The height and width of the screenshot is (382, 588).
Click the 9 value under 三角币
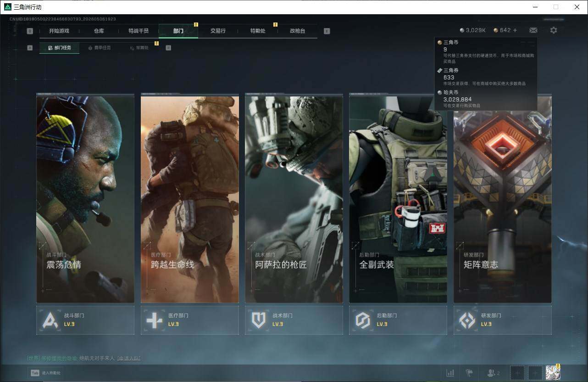[445, 49]
